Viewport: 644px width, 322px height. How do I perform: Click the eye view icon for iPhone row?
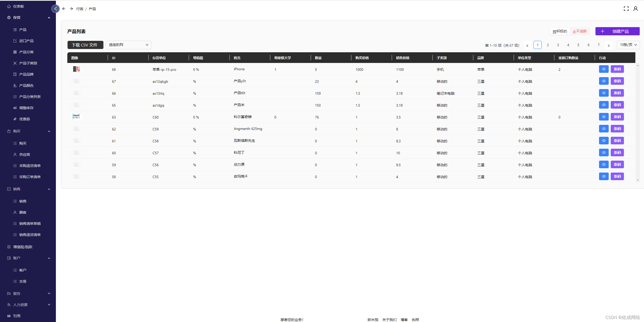[604, 69]
